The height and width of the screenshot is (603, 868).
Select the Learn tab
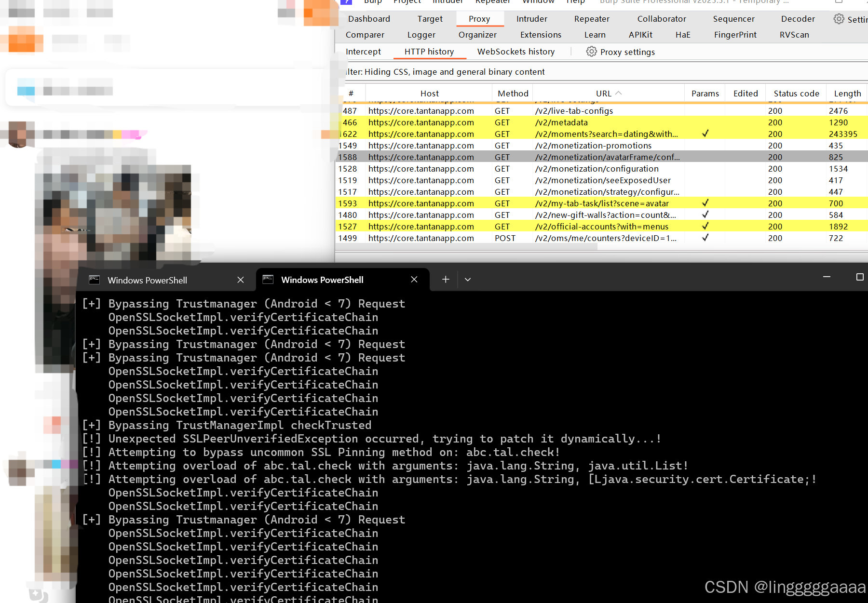point(595,35)
